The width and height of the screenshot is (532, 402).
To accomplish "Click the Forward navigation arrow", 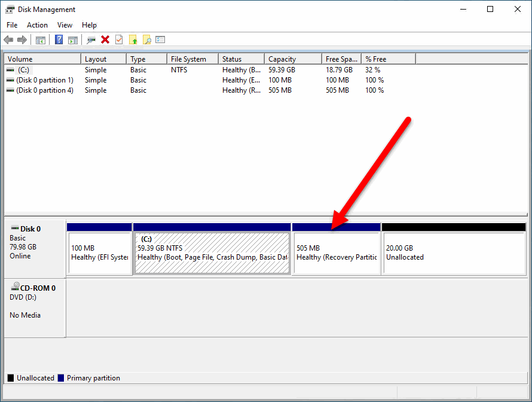I will coord(22,39).
